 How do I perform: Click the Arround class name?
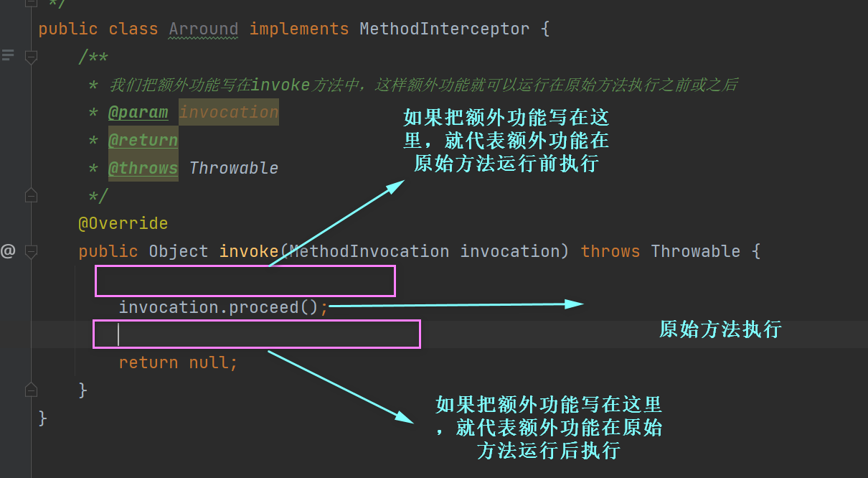point(204,29)
